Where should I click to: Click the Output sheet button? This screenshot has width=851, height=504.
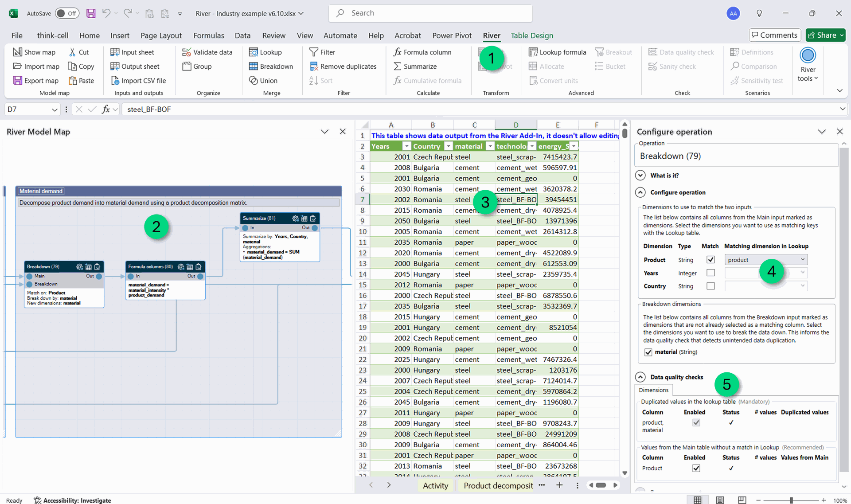pyautogui.click(x=135, y=66)
